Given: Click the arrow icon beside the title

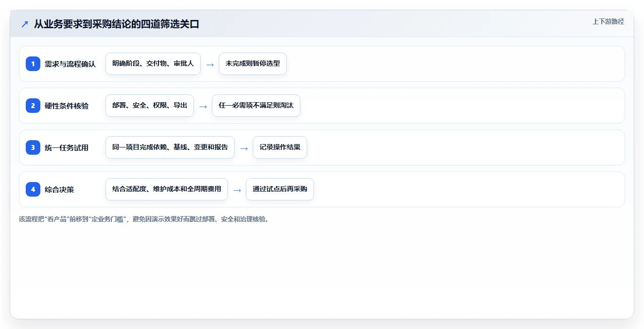Looking at the screenshot, I should point(25,24).
